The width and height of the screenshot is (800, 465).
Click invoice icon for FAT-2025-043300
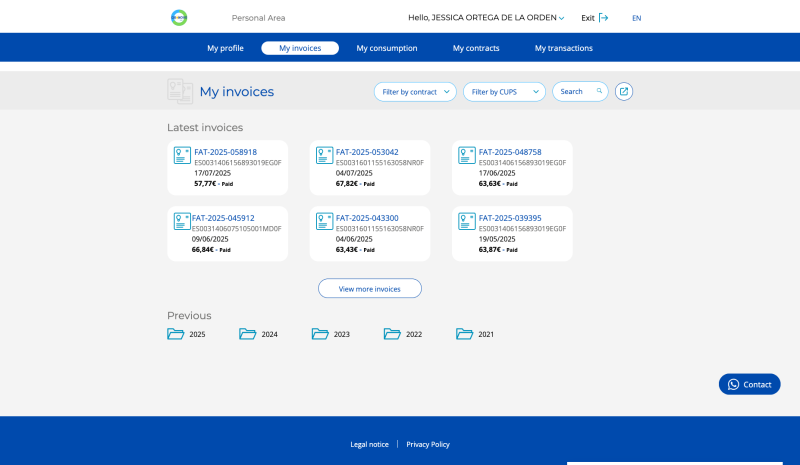pyautogui.click(x=324, y=221)
